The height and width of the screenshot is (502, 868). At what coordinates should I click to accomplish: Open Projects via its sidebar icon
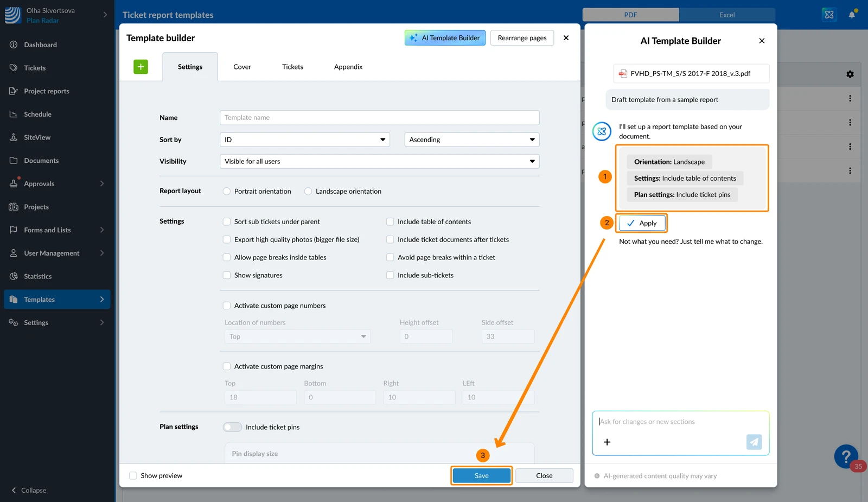tap(14, 207)
